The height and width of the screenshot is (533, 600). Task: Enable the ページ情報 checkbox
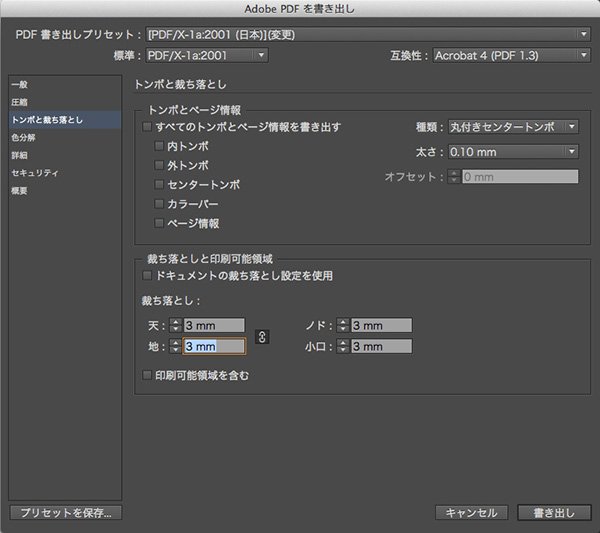(x=159, y=223)
